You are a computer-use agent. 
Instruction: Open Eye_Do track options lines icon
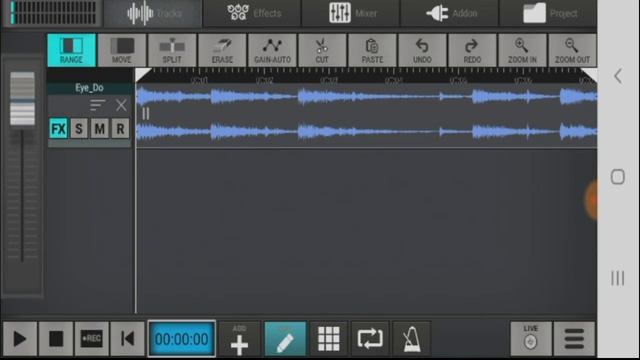click(x=98, y=105)
